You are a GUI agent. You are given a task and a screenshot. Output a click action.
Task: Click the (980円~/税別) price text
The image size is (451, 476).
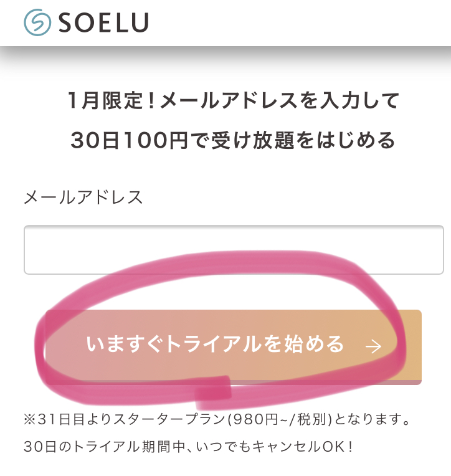280,419
